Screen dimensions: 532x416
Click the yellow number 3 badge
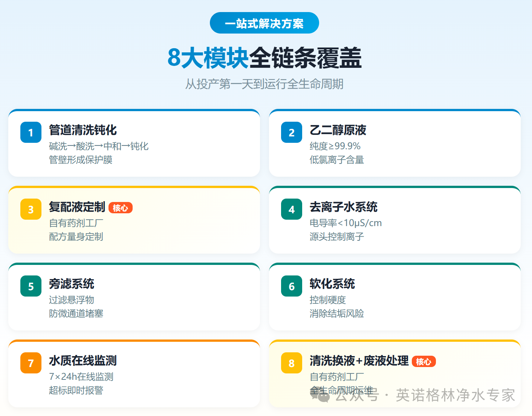click(31, 209)
